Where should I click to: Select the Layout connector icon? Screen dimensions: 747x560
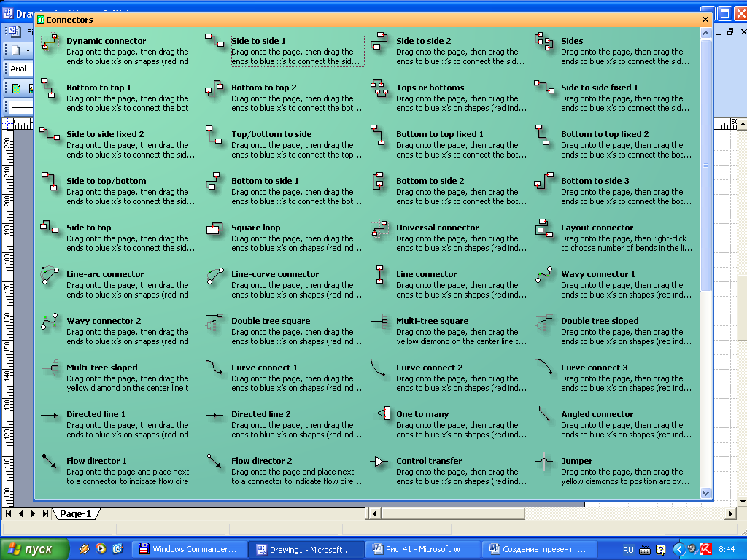point(543,228)
